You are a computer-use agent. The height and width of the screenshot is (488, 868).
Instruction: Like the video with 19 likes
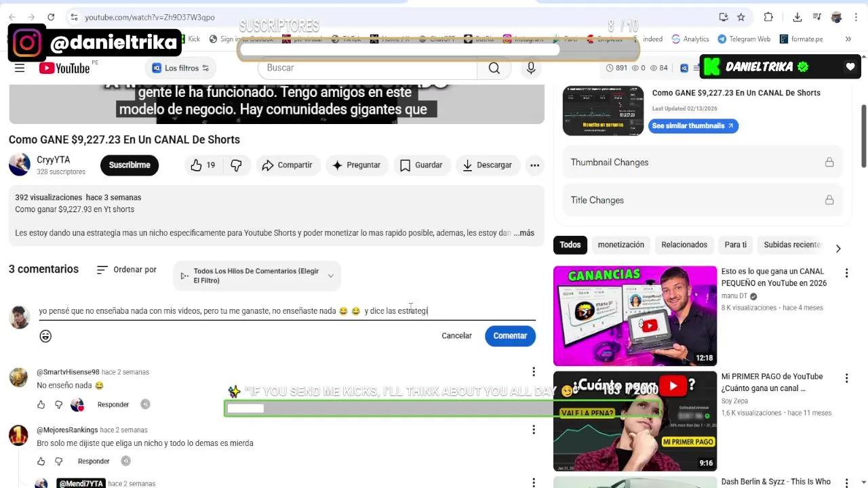coord(203,165)
